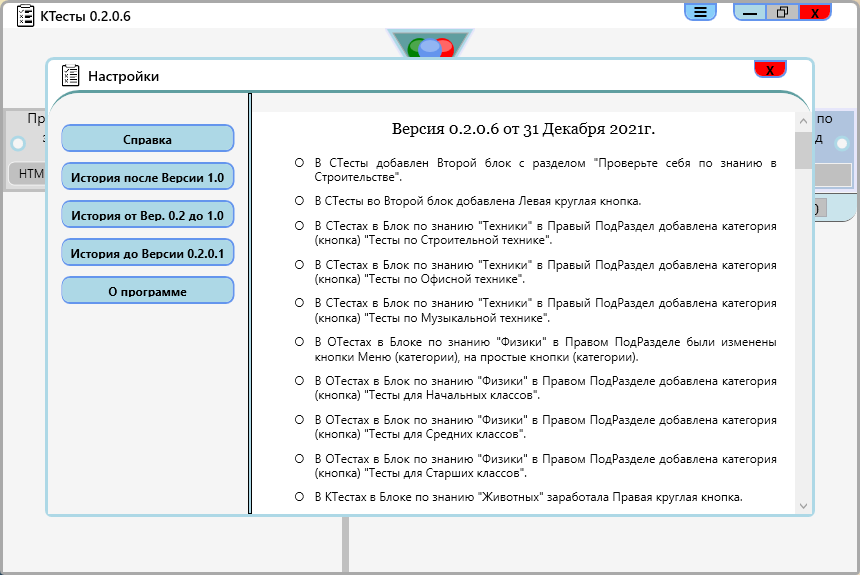This screenshot has height=575, width=860.
Task: Click the round button at main window right edge
Action: [x=842, y=144]
